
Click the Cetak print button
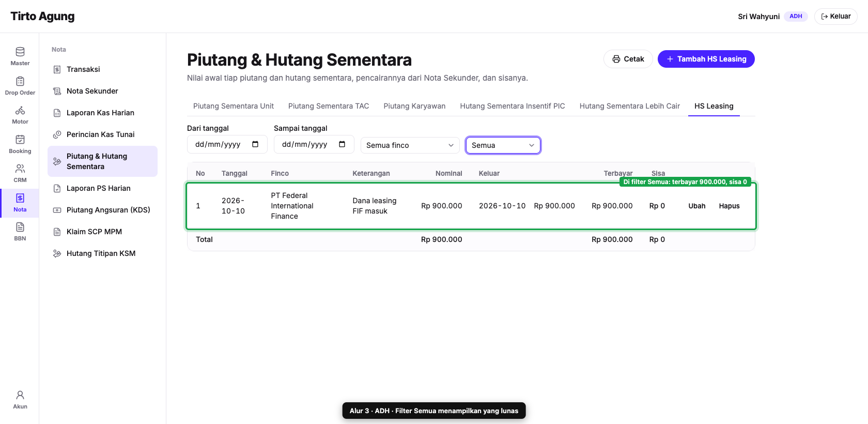pos(628,59)
